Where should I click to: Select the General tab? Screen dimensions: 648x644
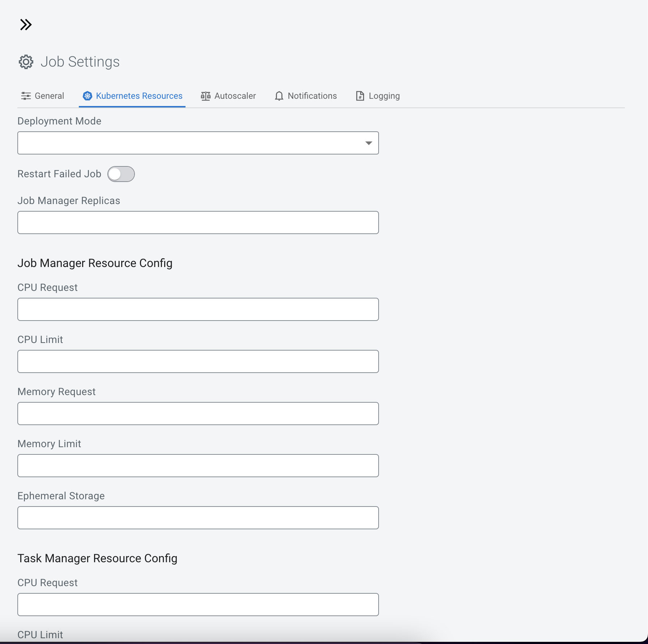pos(49,96)
